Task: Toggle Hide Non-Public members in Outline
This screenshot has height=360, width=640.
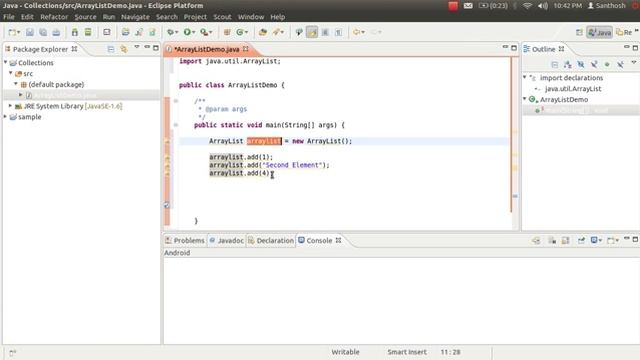Action: click(x=607, y=64)
